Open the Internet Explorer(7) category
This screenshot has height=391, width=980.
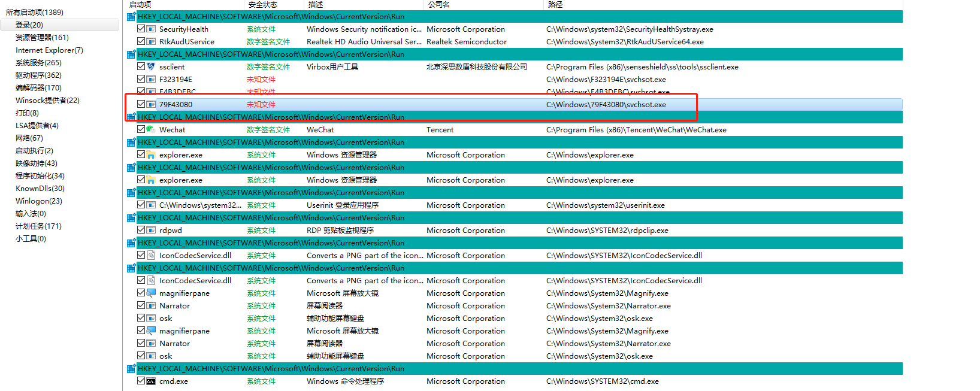(x=49, y=50)
